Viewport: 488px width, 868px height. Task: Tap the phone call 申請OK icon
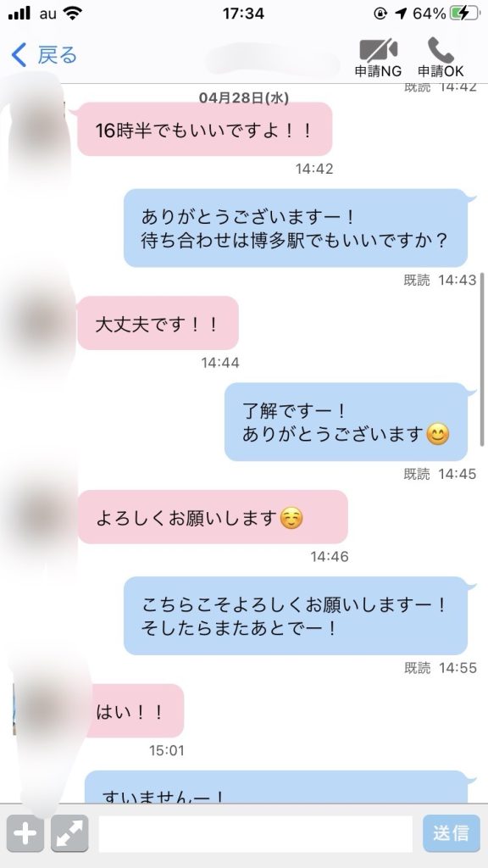pos(441,50)
